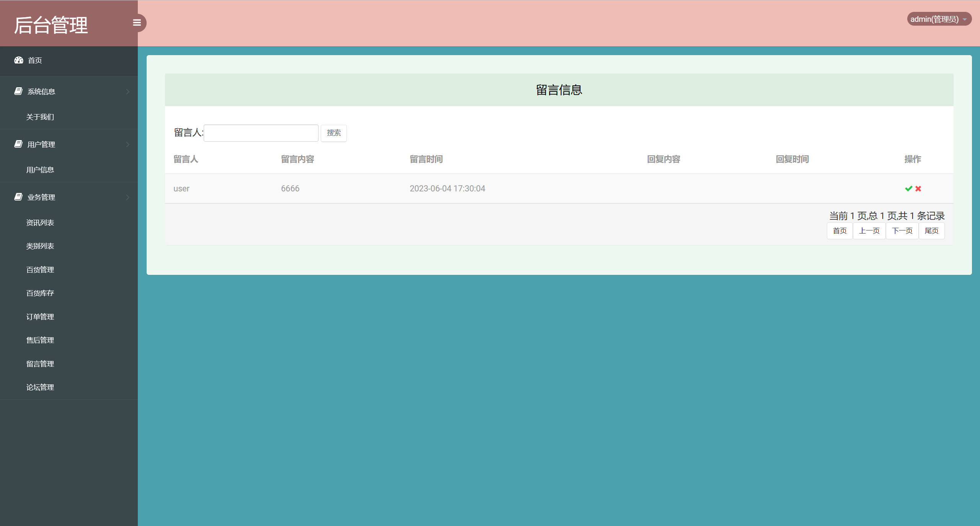The height and width of the screenshot is (526, 980).
Task: Click the 搜索 button to search messages
Action: [x=333, y=133]
